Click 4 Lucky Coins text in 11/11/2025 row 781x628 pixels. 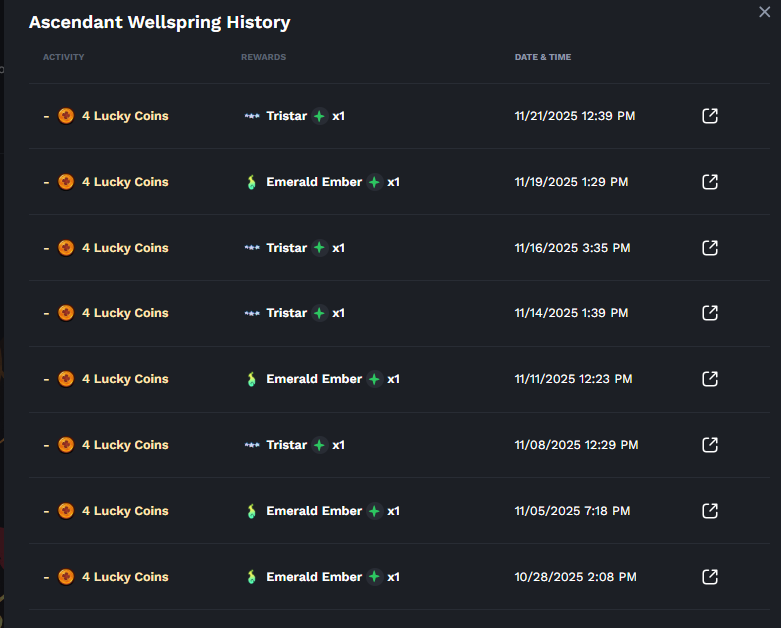point(125,379)
